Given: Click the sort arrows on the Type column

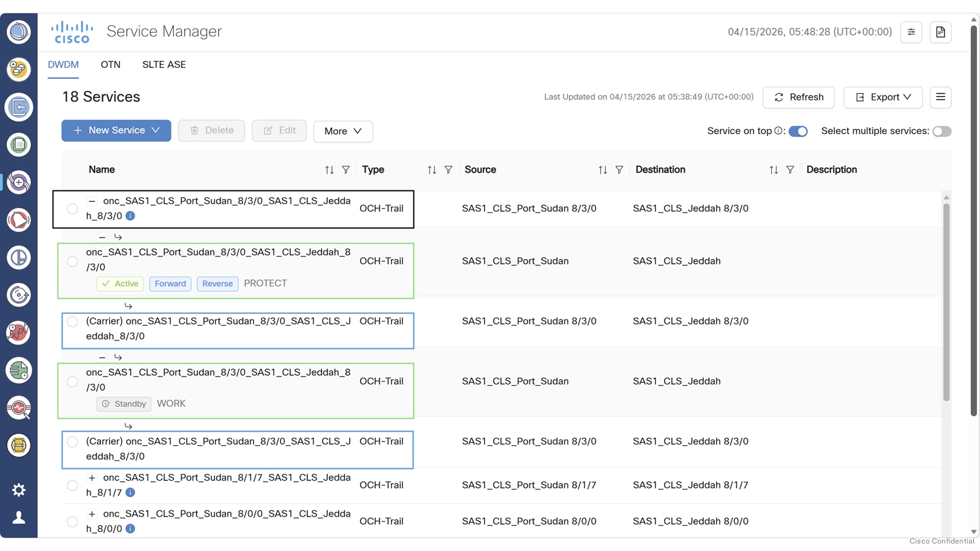Looking at the screenshot, I should 431,170.
